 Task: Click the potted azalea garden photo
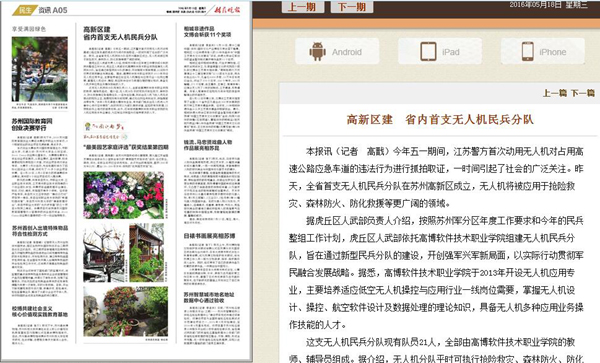tap(126, 311)
